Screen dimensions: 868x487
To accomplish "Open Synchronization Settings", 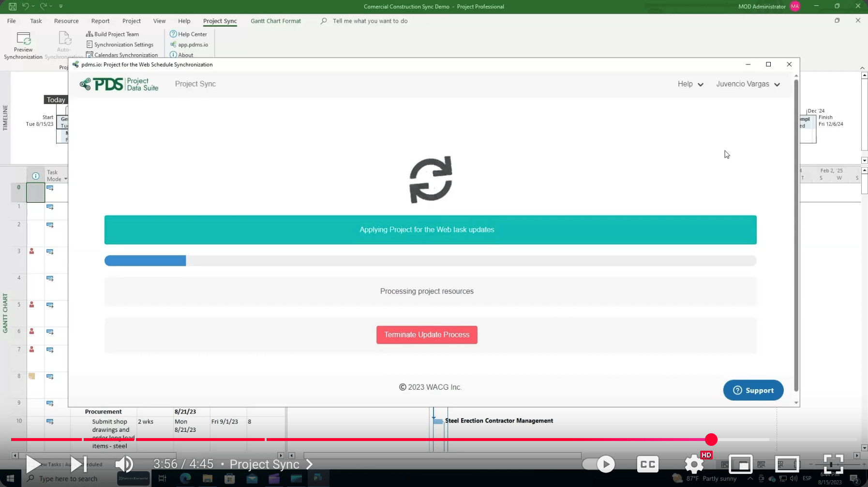I will pos(120,45).
